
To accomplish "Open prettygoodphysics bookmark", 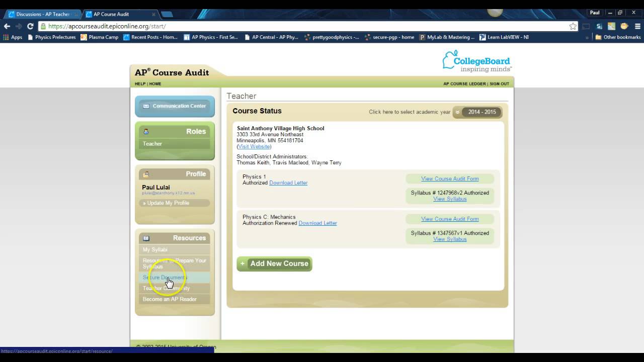I will click(x=332, y=37).
